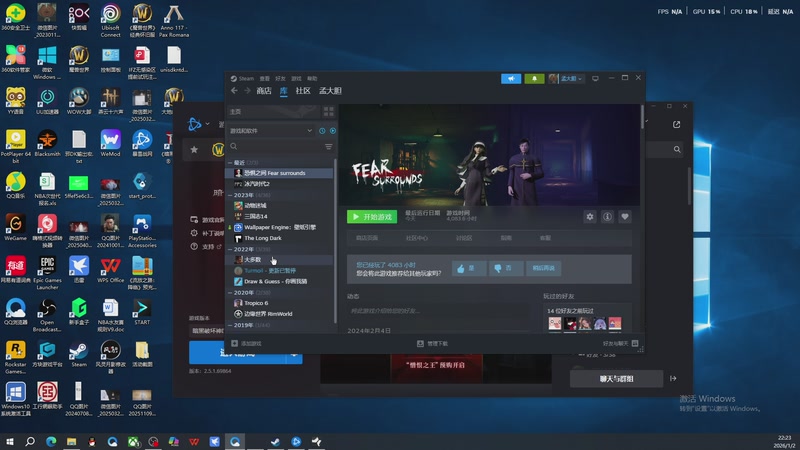The width and height of the screenshot is (800, 450).
Task: Collapse the 2020年 library group
Action: (230, 293)
